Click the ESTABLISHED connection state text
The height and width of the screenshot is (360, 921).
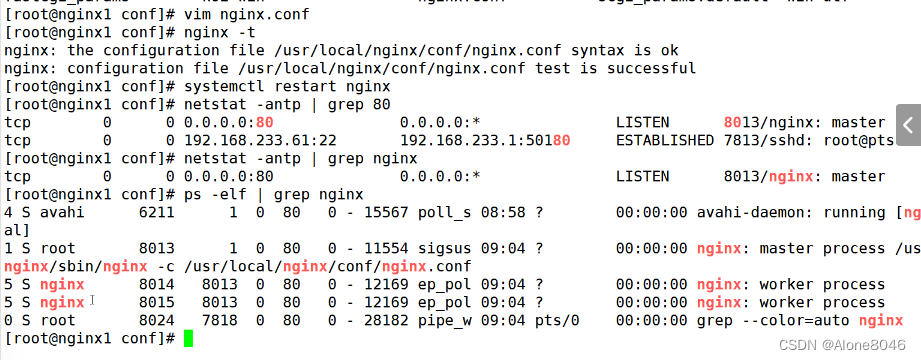tap(665, 140)
